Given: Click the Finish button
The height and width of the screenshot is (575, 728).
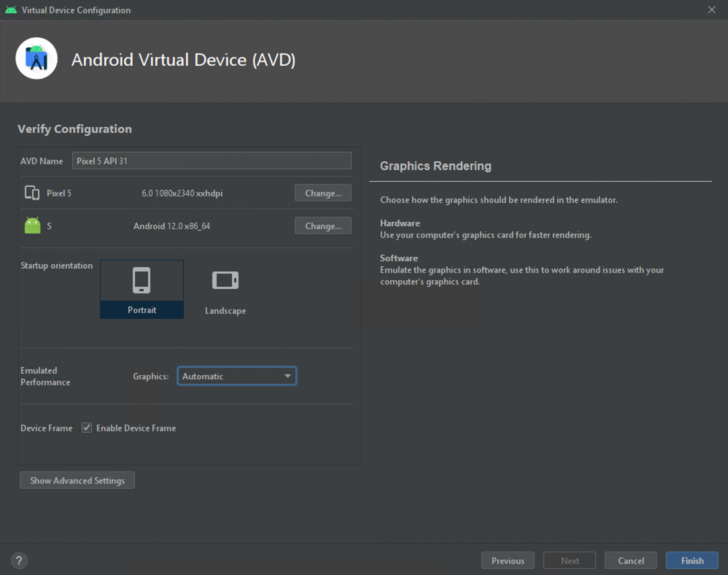Looking at the screenshot, I should 692,560.
